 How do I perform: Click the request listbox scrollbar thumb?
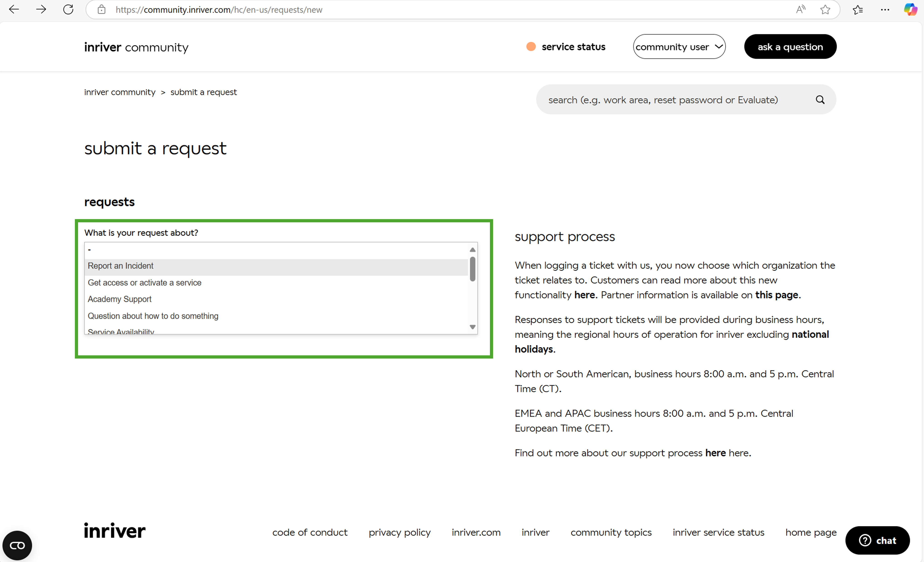472,269
